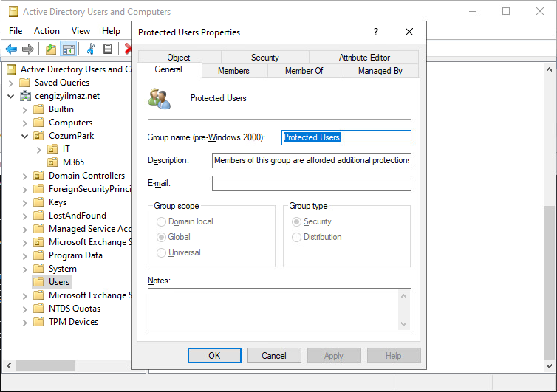Switch to the Members tab
This screenshot has width=557, height=392.
[x=233, y=71]
